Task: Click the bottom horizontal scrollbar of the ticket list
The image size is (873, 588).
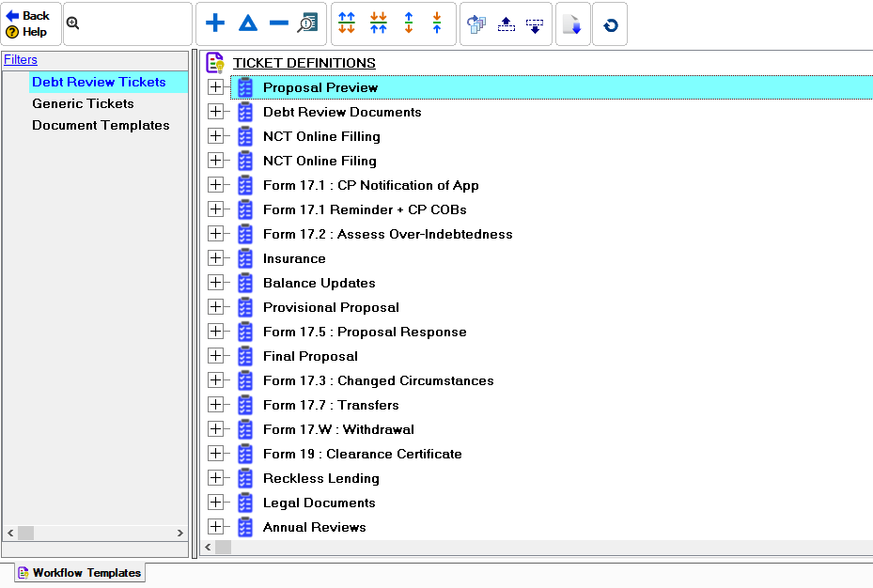Action: coord(223,547)
